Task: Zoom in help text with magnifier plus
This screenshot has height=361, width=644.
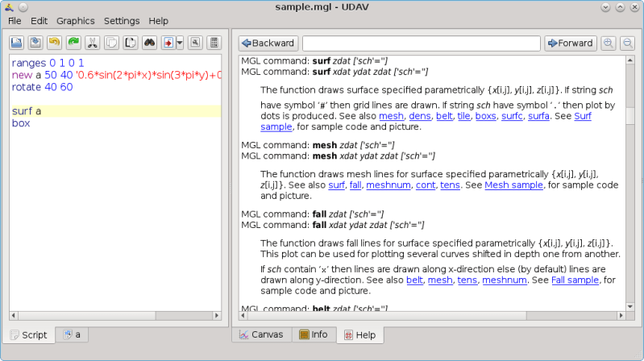Action: pyautogui.click(x=609, y=44)
